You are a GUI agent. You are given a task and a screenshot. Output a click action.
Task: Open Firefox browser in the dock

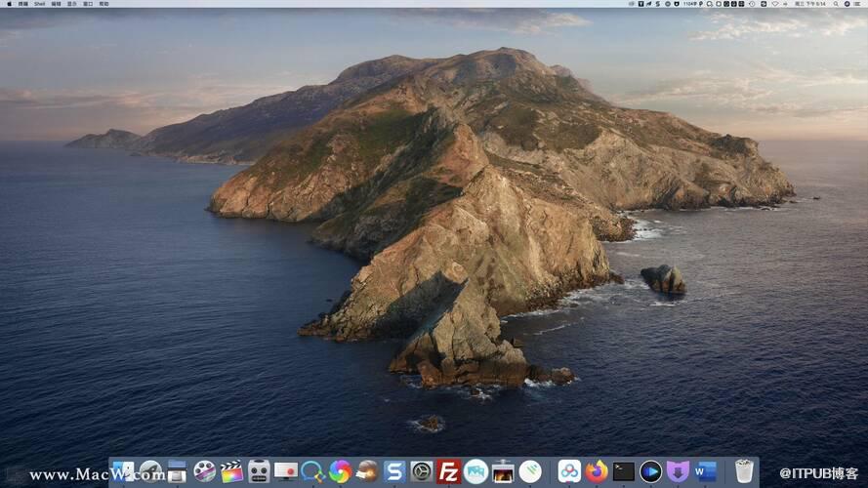pos(597,471)
